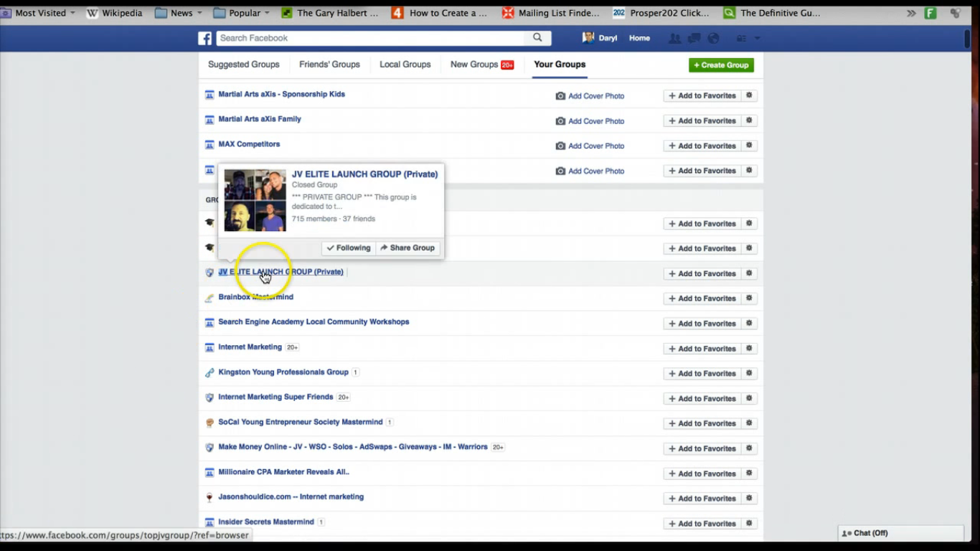
Task: Open JV ELITE LAUNCH GROUP (Private) popup title
Action: [x=364, y=174]
